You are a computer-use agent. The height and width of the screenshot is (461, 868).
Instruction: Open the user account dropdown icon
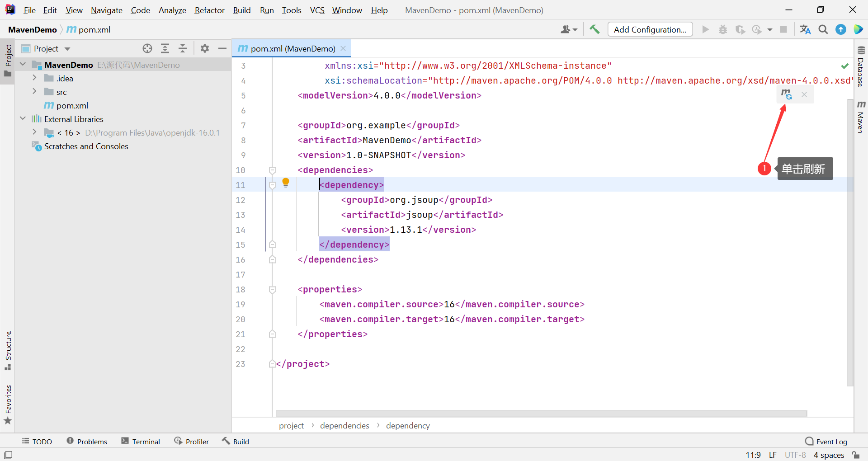[569, 29]
